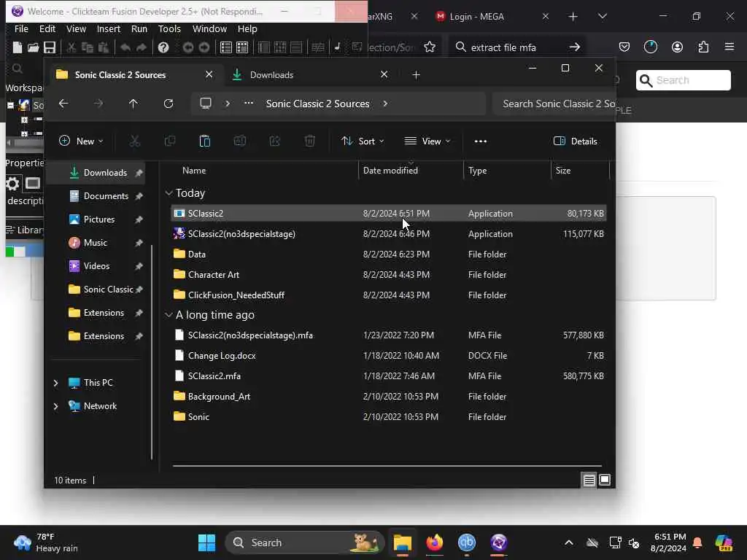Open the Tools menu in Fusion
This screenshot has height=560, width=747.
point(169,28)
